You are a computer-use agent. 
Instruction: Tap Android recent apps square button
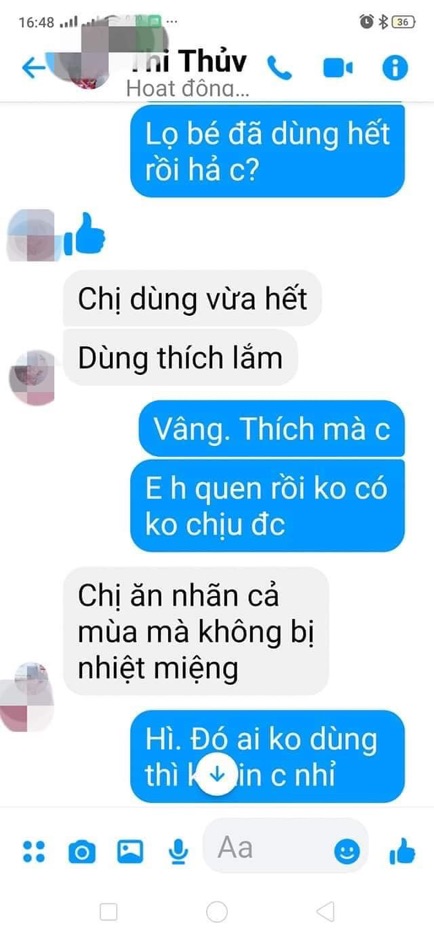click(x=108, y=912)
